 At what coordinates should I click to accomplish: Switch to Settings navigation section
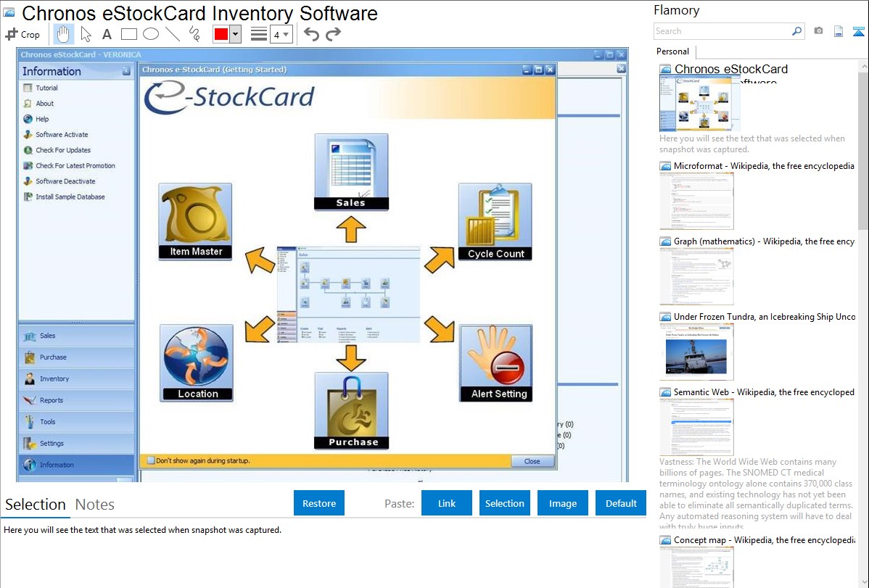[76, 443]
